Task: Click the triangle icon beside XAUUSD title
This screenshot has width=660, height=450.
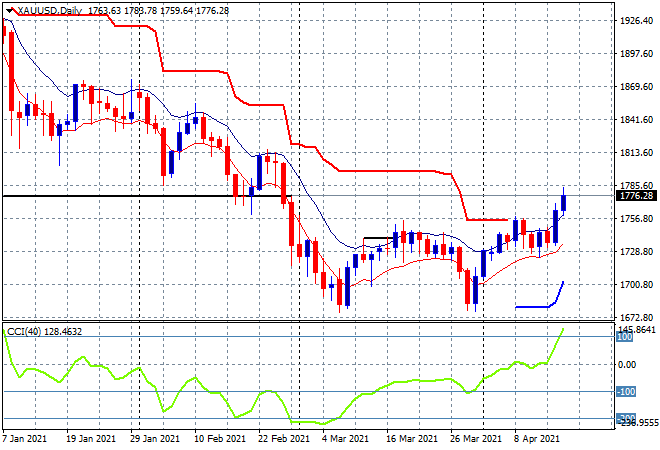Action: point(9,11)
